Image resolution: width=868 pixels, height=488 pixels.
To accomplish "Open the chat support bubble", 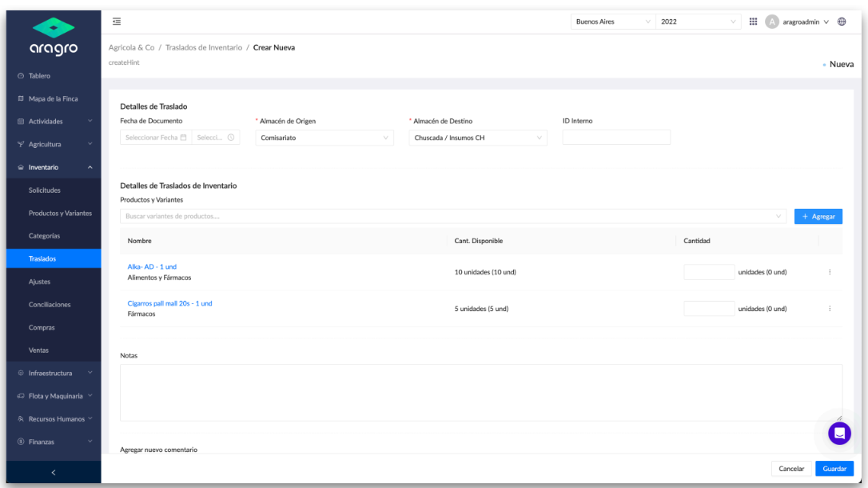I will click(839, 433).
